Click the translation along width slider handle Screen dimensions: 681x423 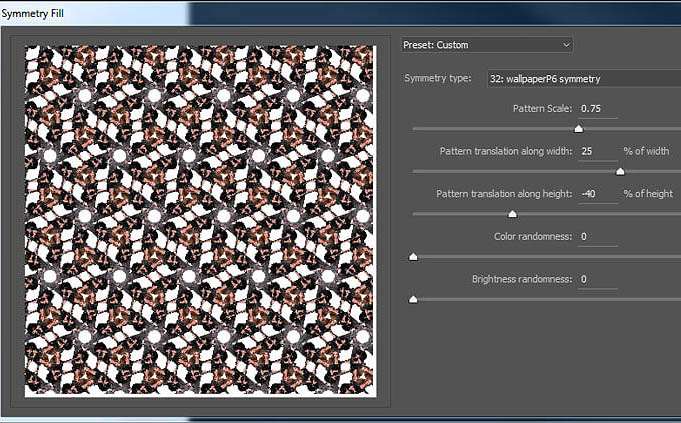pyautogui.click(x=620, y=171)
